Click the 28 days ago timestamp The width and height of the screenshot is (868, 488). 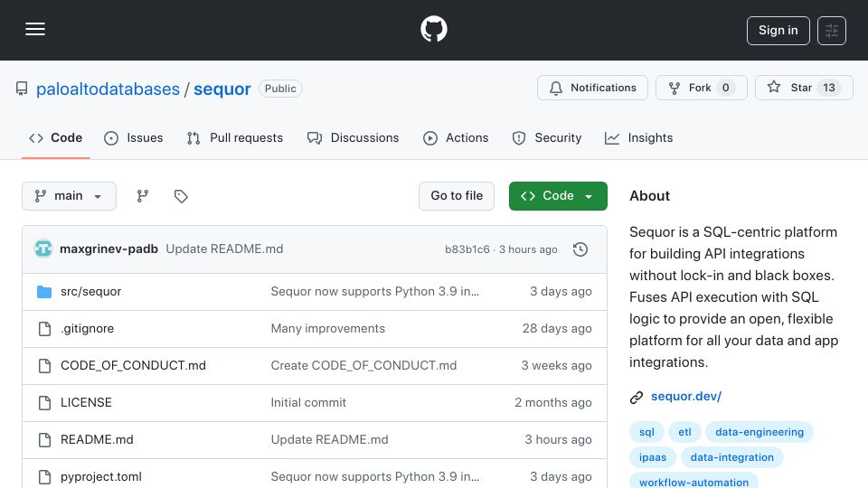click(557, 329)
